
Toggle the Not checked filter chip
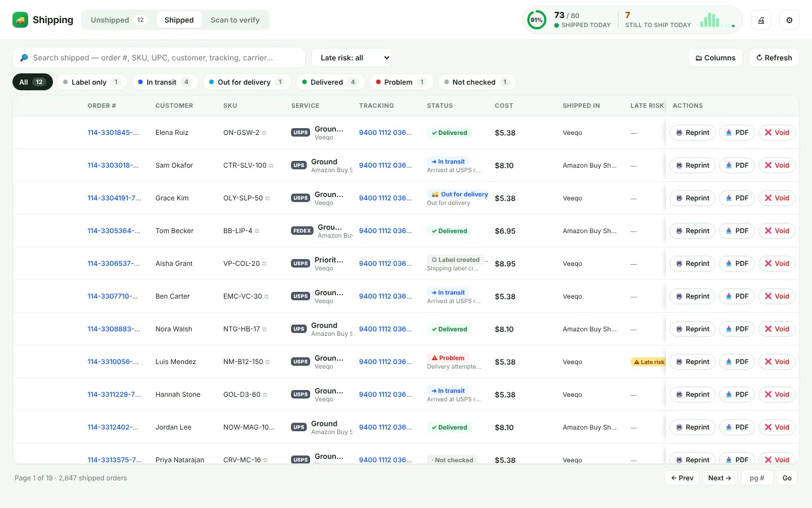coord(477,82)
